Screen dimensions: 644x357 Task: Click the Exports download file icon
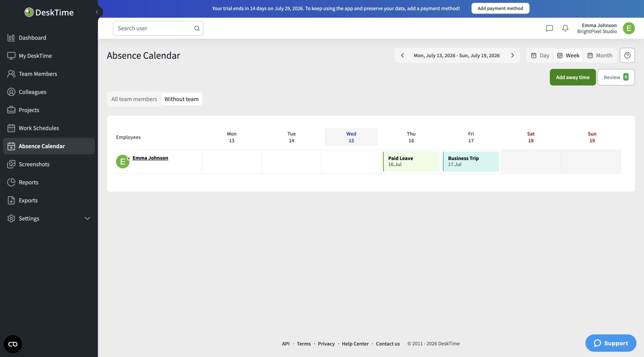coord(11,201)
